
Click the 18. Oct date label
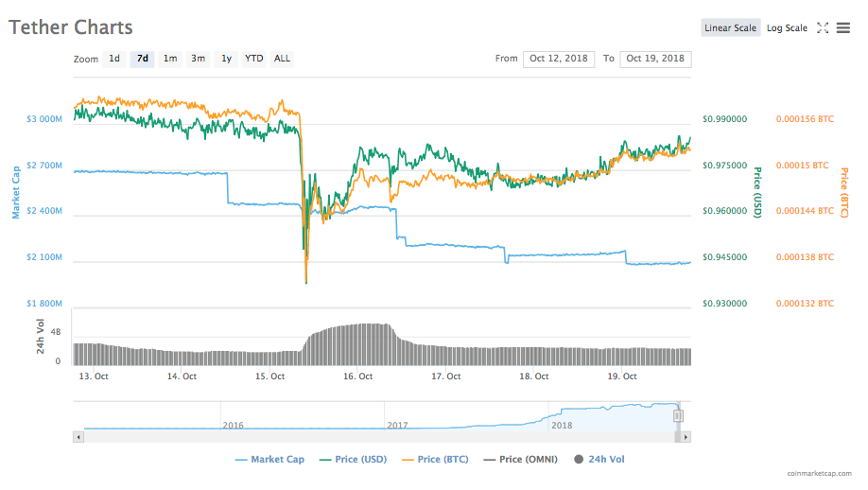pos(533,376)
